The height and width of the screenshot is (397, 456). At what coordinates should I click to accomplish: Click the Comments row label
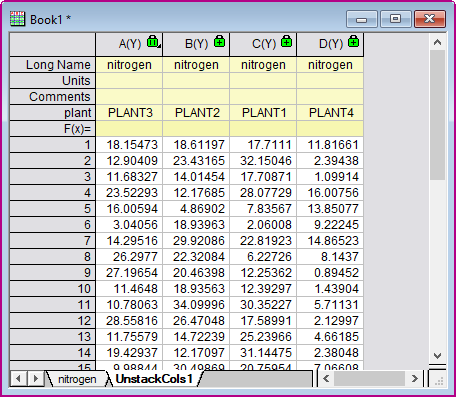point(53,97)
